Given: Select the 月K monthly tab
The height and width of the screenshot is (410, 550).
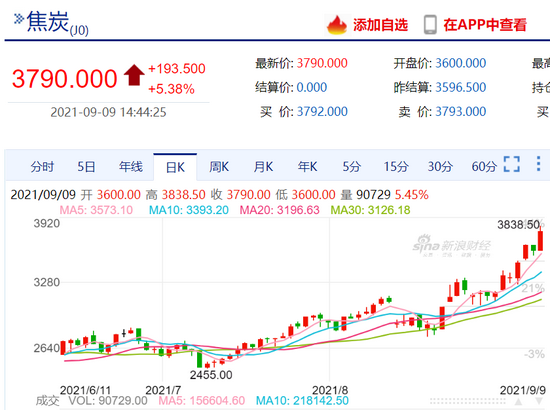Looking at the screenshot, I should 263,167.
